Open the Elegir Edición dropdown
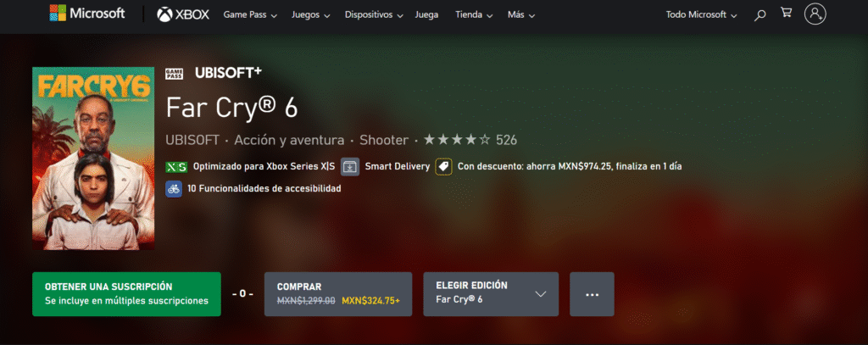Screen dimensions: 868x345 (491, 294)
